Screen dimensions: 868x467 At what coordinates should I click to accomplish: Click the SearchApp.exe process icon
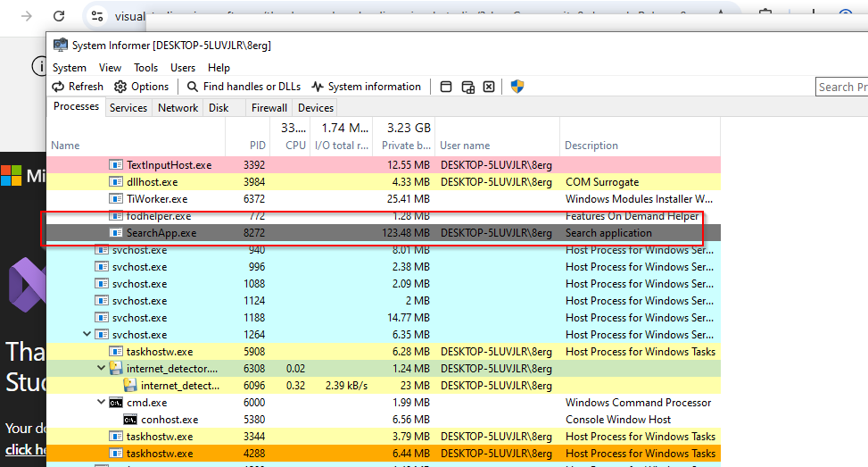coord(116,233)
